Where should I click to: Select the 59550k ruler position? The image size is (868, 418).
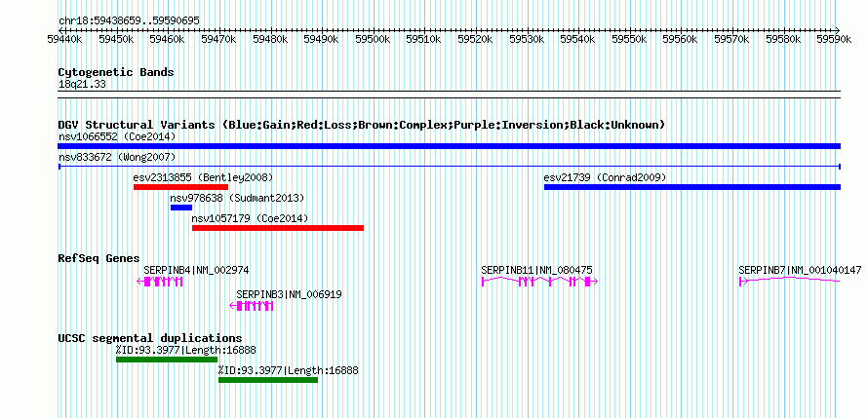pyautogui.click(x=631, y=39)
